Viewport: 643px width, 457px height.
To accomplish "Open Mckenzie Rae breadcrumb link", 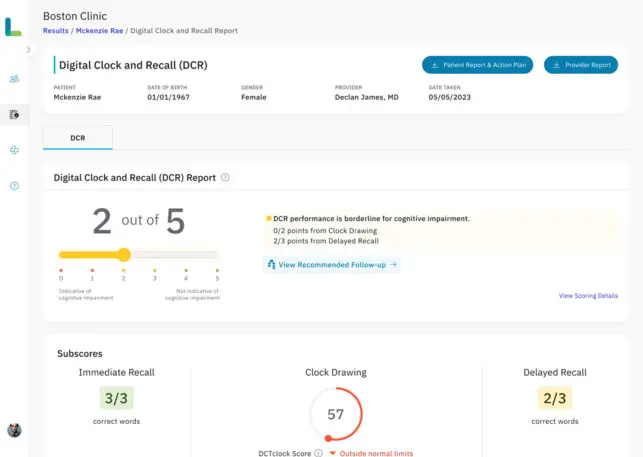I will coord(98,31).
